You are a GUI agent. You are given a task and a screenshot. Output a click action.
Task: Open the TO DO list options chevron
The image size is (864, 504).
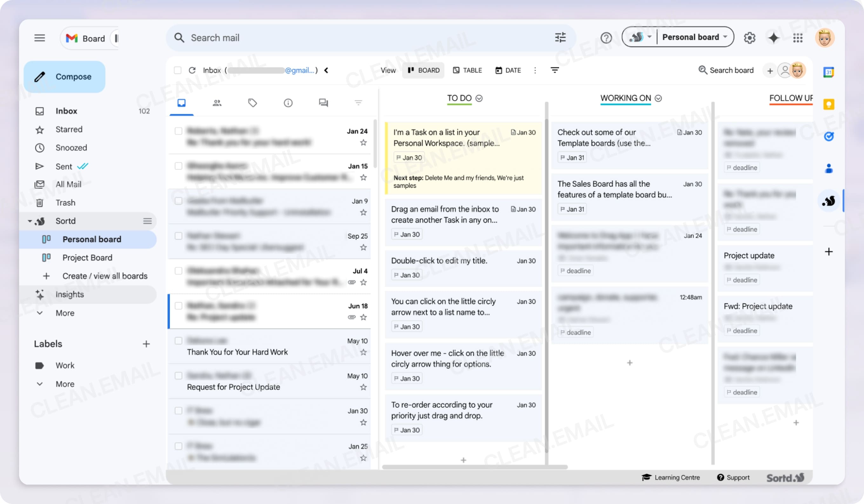(479, 98)
